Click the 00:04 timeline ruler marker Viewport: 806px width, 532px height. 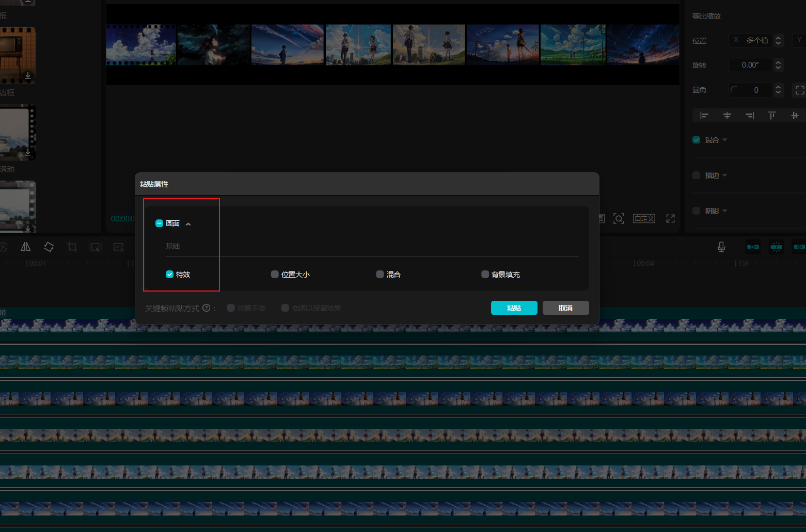(x=644, y=263)
